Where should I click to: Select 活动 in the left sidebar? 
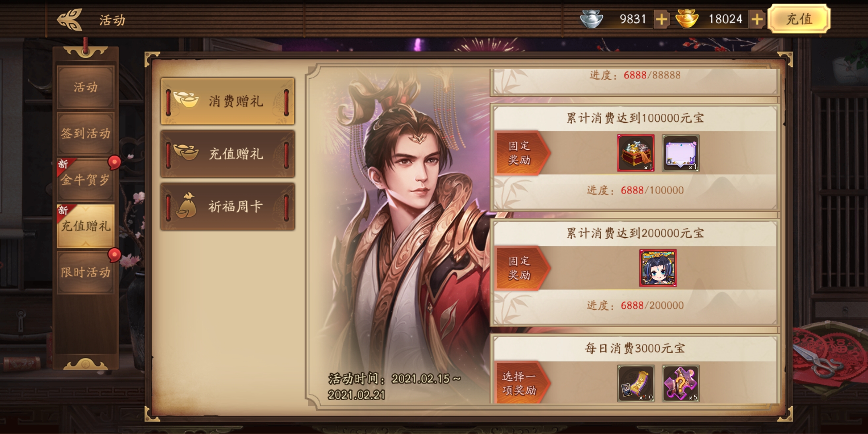(x=86, y=87)
